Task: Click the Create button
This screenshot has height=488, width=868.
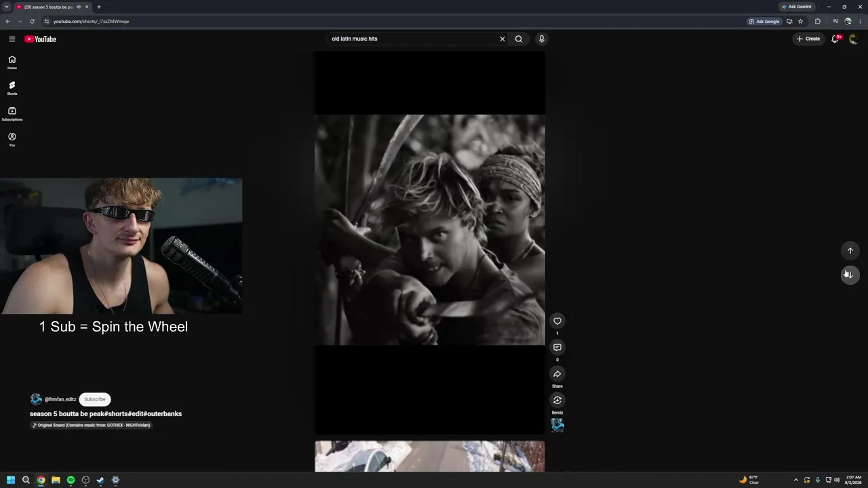Action: click(808, 39)
